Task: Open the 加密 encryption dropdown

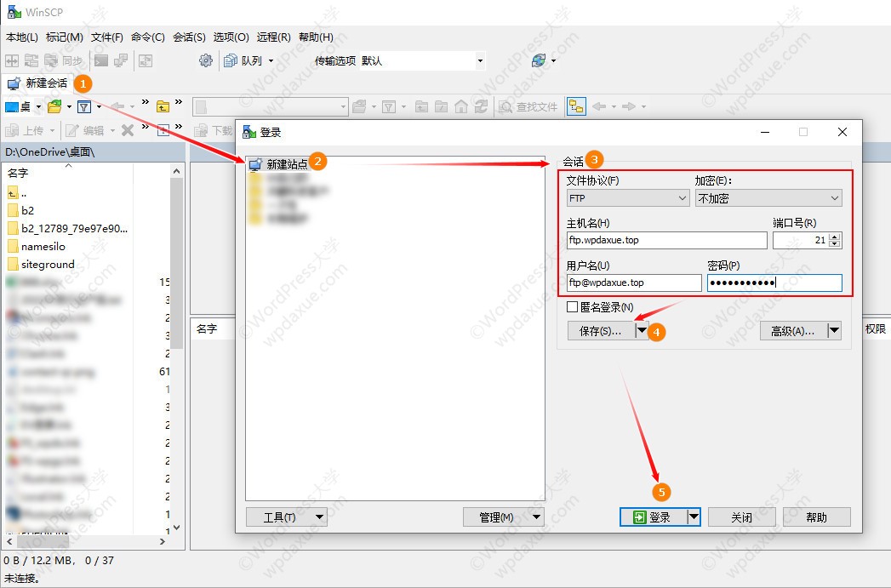Action: coord(768,197)
